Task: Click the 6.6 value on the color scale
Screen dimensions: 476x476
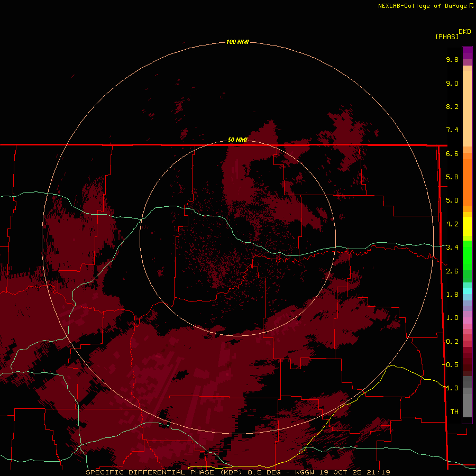Action: coord(452,153)
